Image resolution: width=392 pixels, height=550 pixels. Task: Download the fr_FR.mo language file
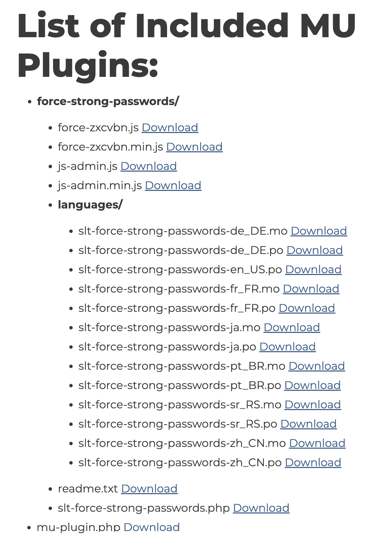coord(311,289)
